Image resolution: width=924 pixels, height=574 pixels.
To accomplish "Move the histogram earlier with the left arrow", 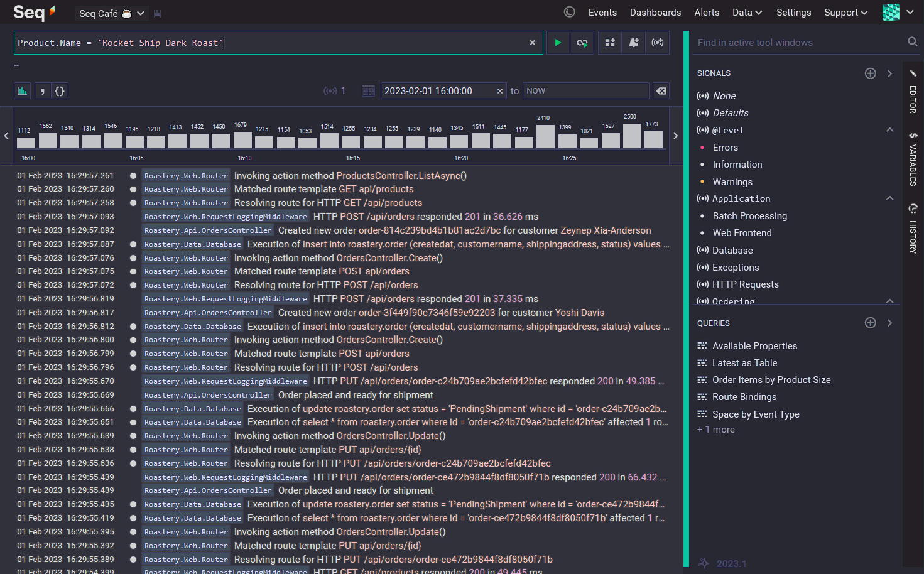I will coord(6,136).
